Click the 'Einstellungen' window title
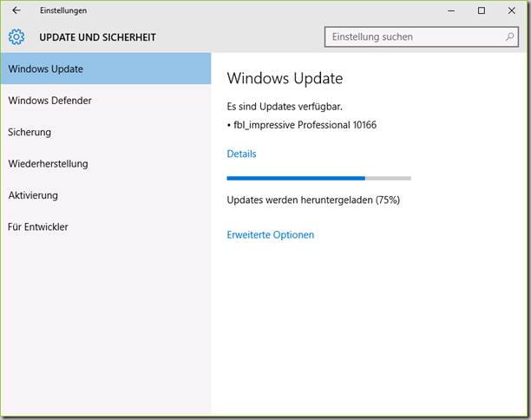531x420 pixels. [x=63, y=10]
